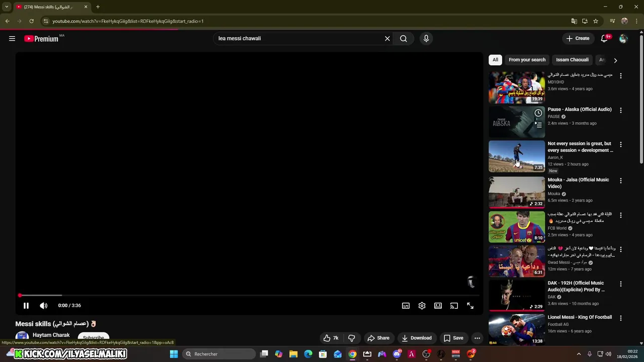Mute the video volume
This screenshot has height=362, width=644.
[44, 305]
